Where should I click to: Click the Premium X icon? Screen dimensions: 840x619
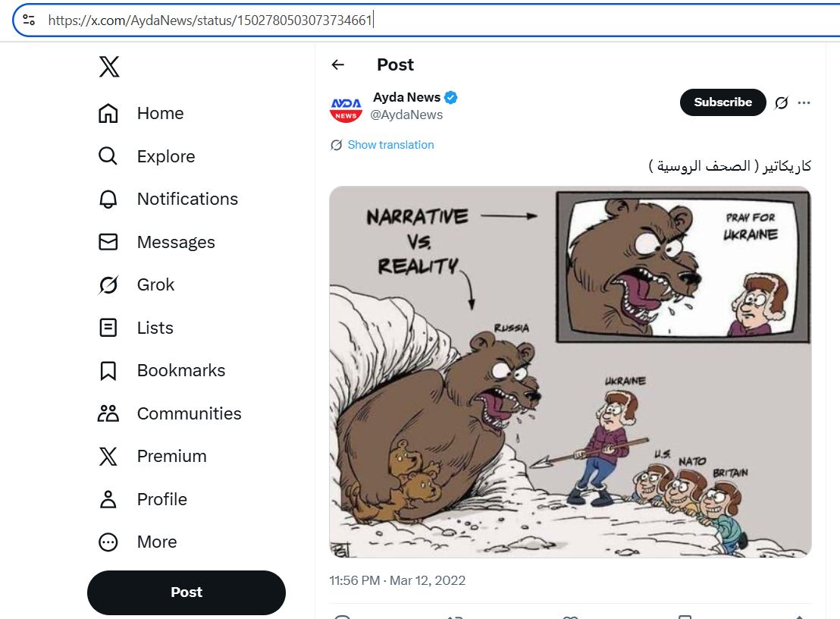[108, 457]
